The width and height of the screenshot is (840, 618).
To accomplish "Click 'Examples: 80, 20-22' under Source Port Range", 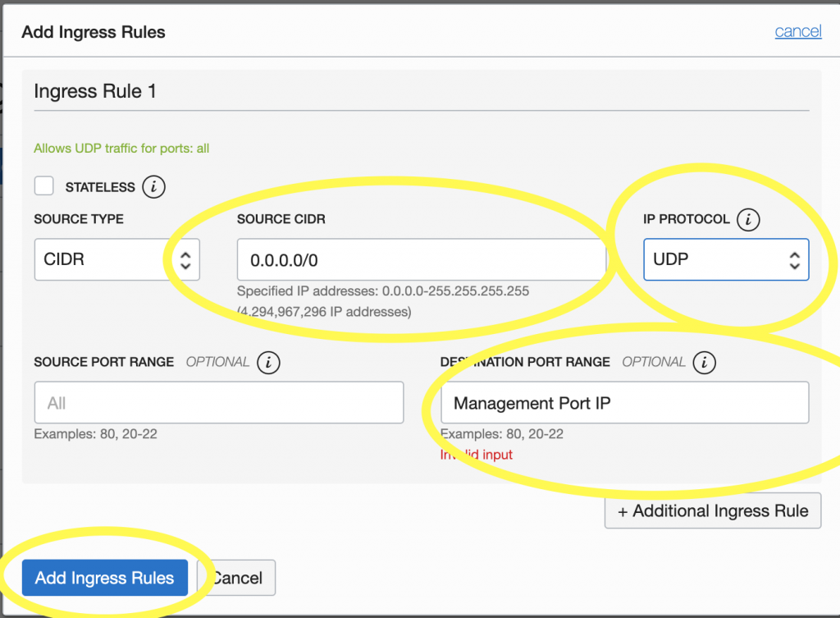I will [95, 433].
